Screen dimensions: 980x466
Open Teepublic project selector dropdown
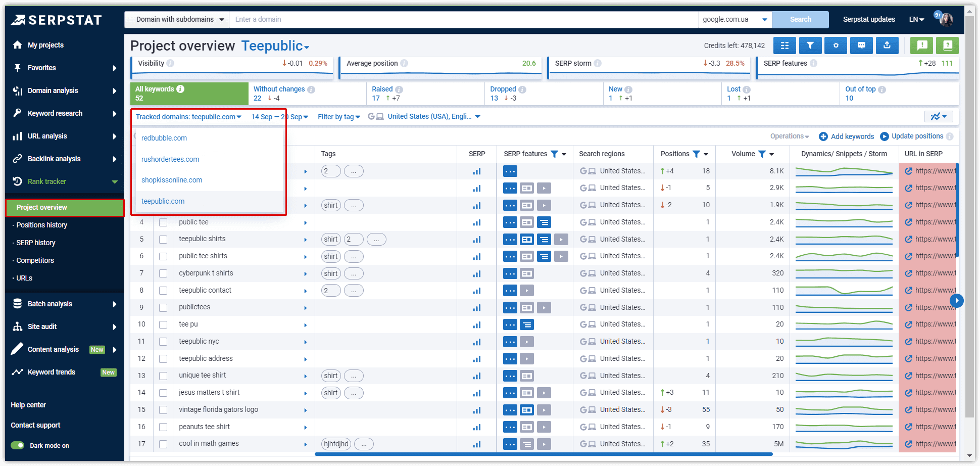[x=275, y=46]
